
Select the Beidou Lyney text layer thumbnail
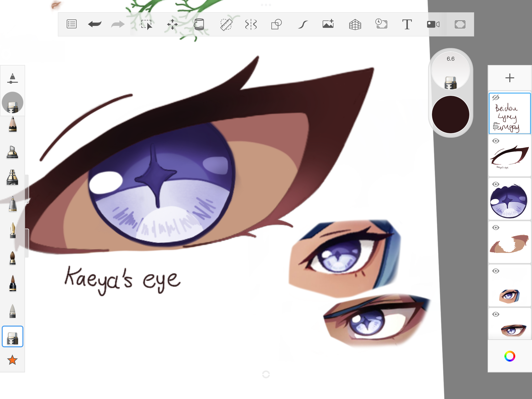click(x=510, y=114)
